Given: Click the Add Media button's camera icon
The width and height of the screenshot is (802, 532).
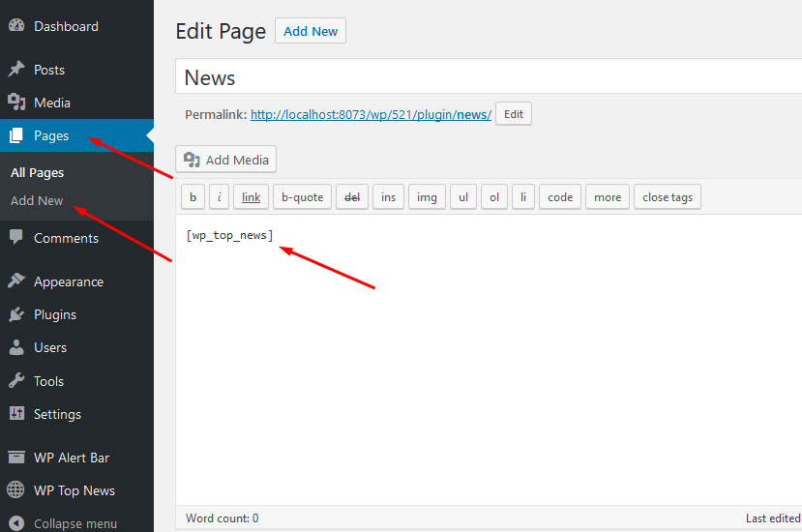Looking at the screenshot, I should [x=192, y=160].
